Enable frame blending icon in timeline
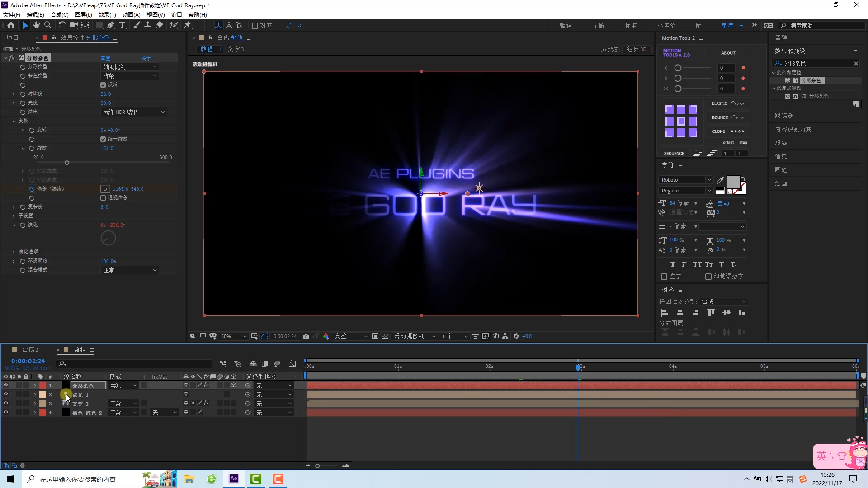Screen dimensions: 868x488 click(x=265, y=364)
